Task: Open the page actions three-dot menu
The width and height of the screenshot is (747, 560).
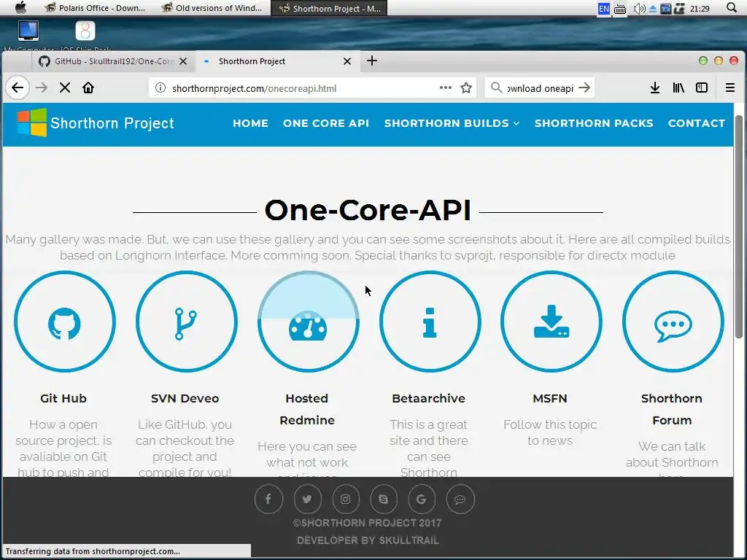Action: [x=446, y=87]
